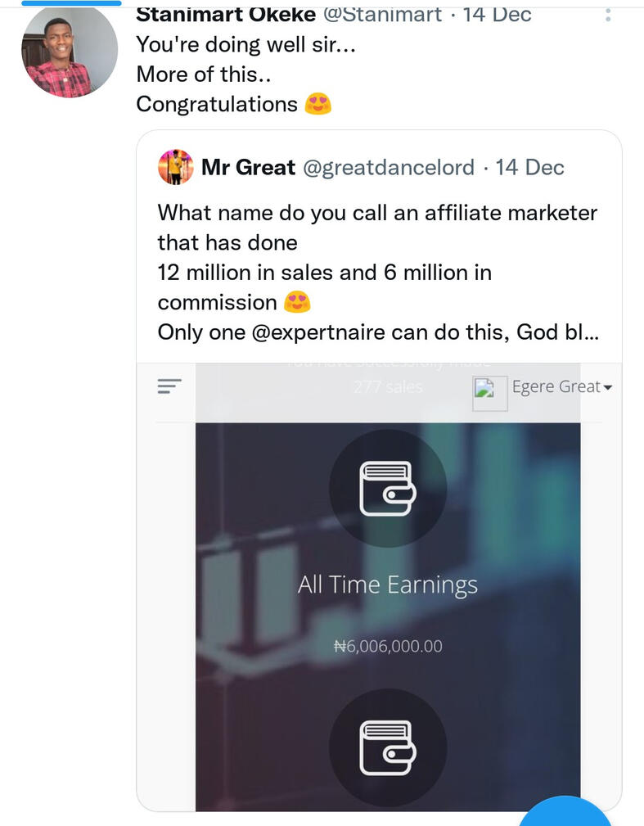Tap the blue floating compose button
This screenshot has height=826, width=644.
(x=565, y=810)
